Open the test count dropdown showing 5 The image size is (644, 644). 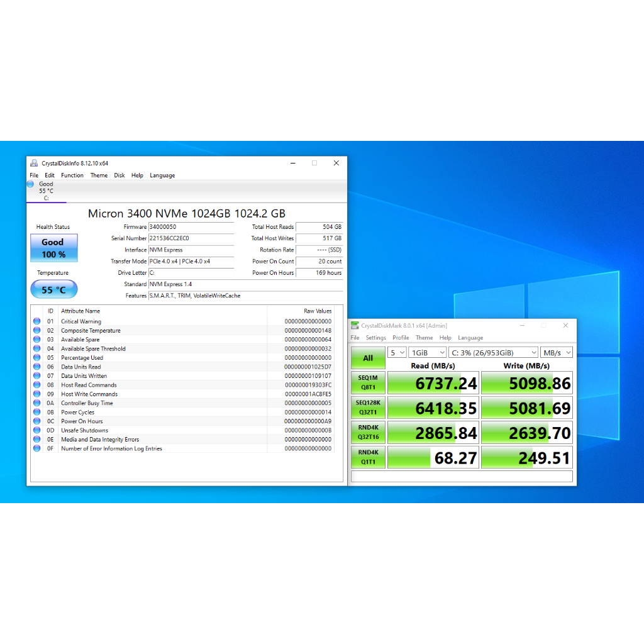396,353
